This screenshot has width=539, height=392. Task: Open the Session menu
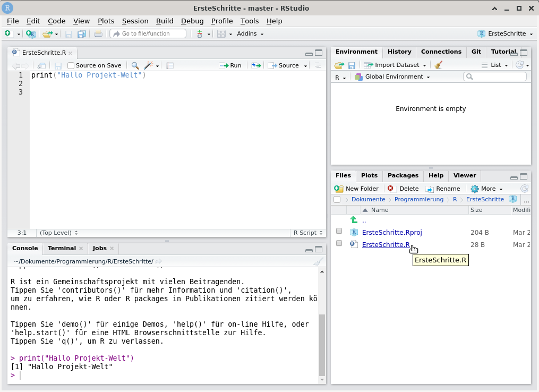[135, 21]
